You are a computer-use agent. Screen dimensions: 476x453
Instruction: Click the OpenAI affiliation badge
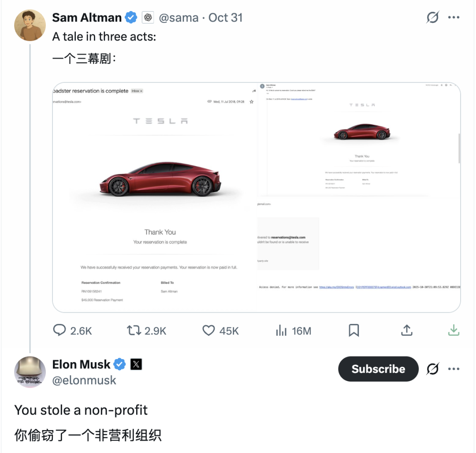(148, 18)
